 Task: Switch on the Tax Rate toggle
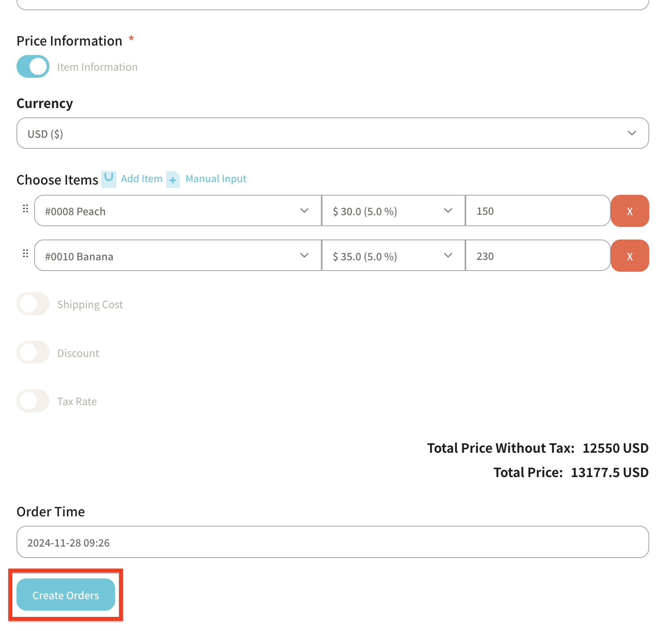[x=33, y=401]
